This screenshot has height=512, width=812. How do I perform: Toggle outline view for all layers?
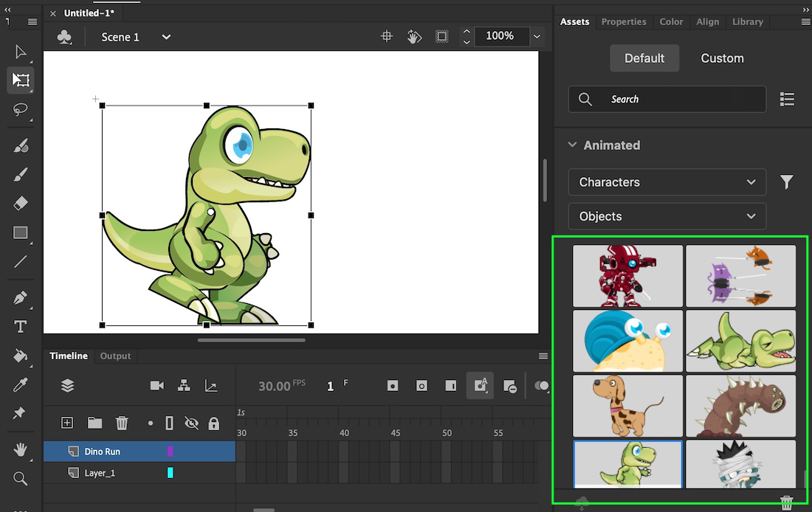(x=169, y=423)
